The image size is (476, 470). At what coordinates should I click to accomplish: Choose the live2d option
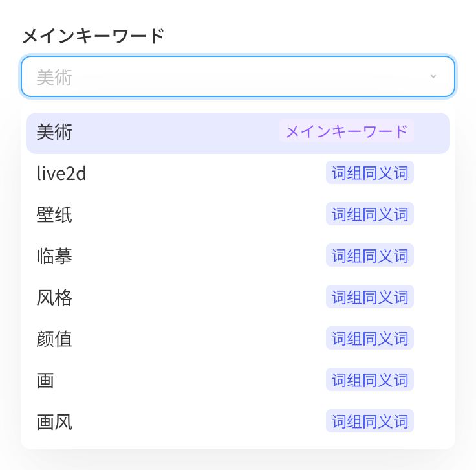238,173
